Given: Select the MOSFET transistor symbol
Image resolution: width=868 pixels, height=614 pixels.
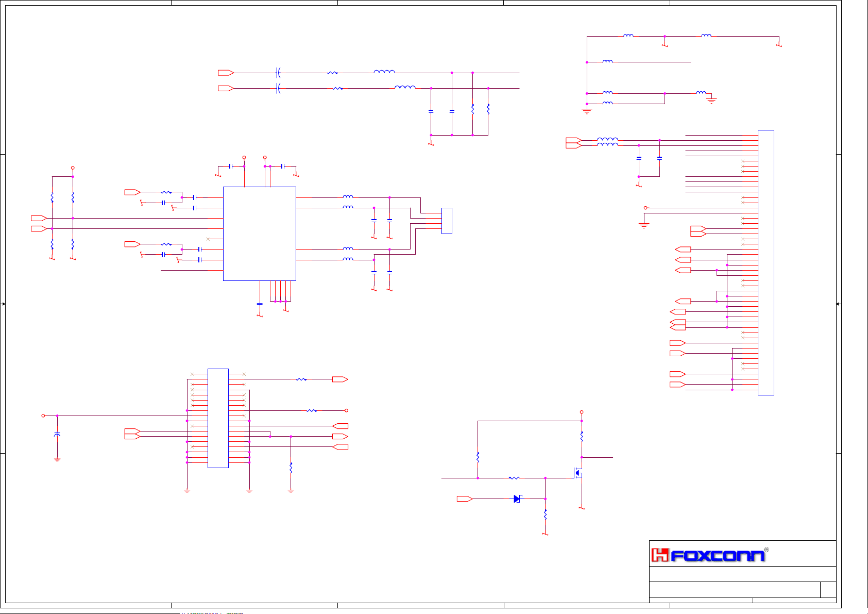Looking at the screenshot, I should point(578,473).
